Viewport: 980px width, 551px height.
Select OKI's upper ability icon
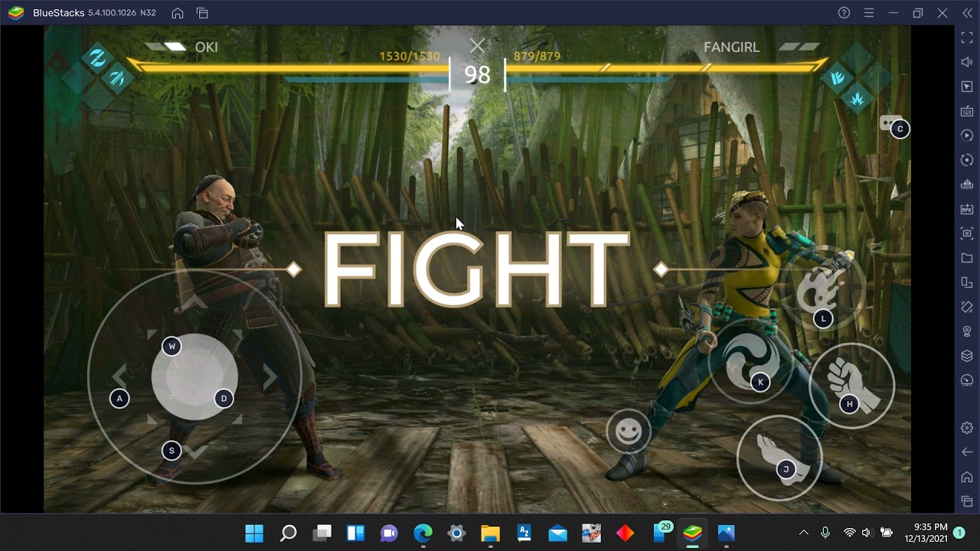click(98, 58)
